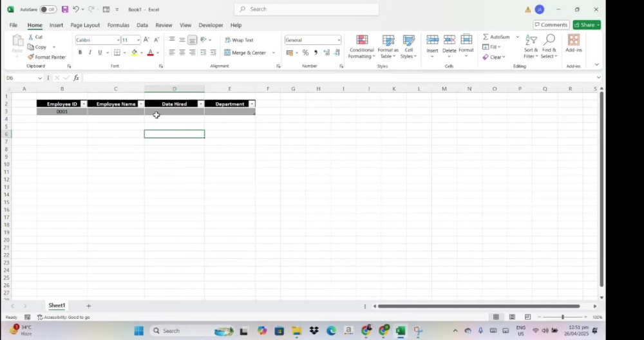This screenshot has width=644, height=340.
Task: Center text horizontally
Action: pyautogui.click(x=182, y=53)
